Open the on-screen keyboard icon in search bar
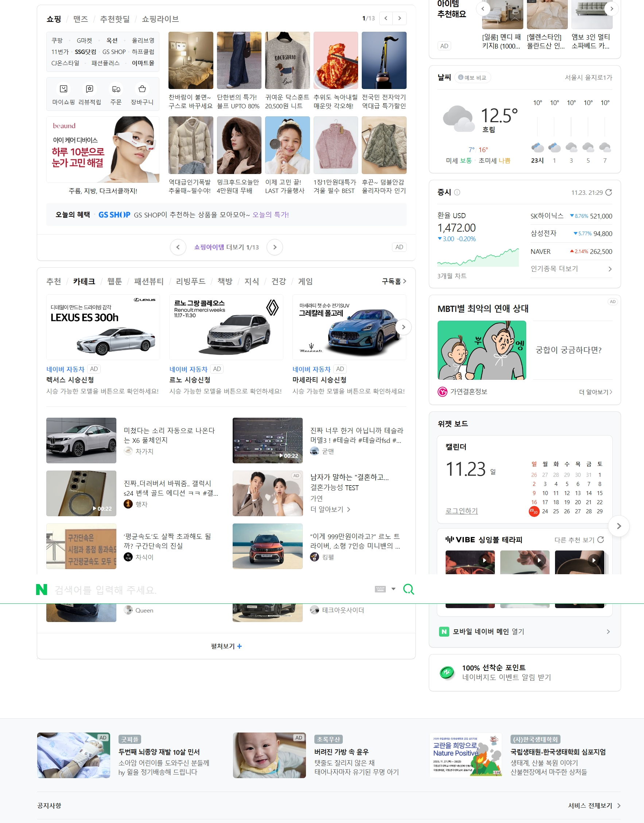Viewport: 644px width, 823px height. (381, 588)
